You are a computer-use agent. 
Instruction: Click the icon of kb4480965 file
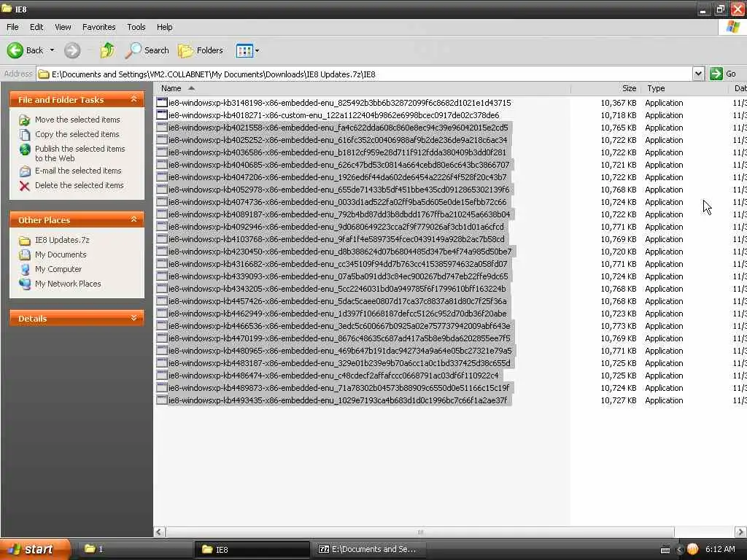(x=162, y=350)
